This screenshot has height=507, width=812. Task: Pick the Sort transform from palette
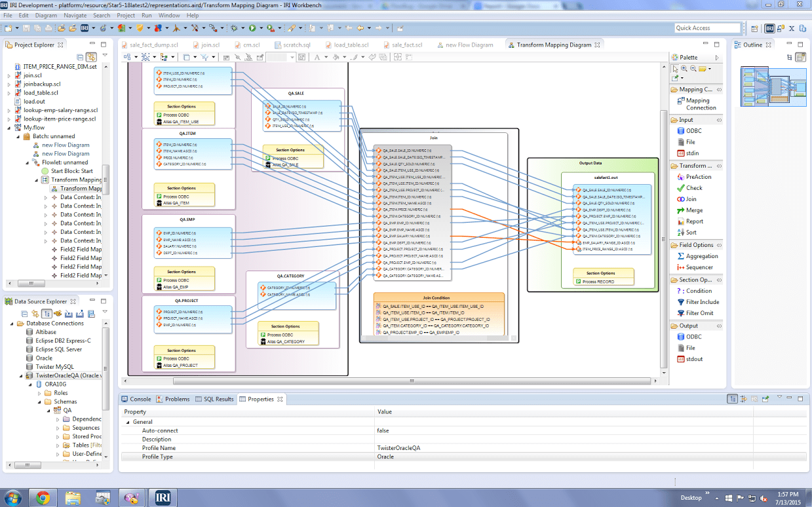click(686, 233)
